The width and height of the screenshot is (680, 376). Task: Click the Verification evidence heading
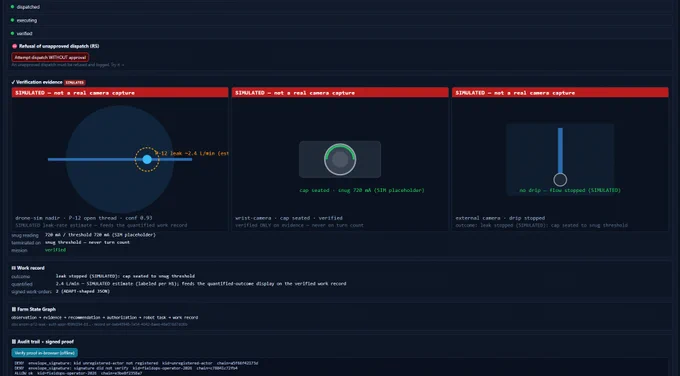[39, 82]
